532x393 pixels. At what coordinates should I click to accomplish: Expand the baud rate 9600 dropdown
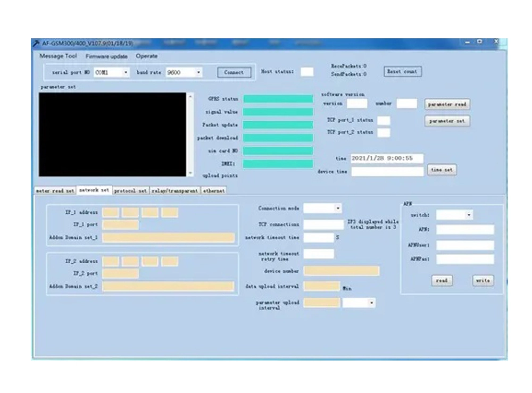pos(198,72)
